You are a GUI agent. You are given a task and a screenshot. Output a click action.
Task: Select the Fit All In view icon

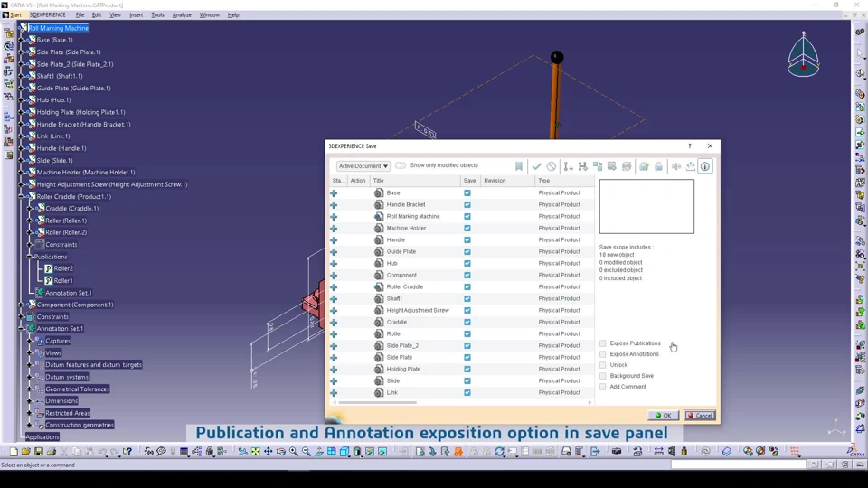coord(255,452)
